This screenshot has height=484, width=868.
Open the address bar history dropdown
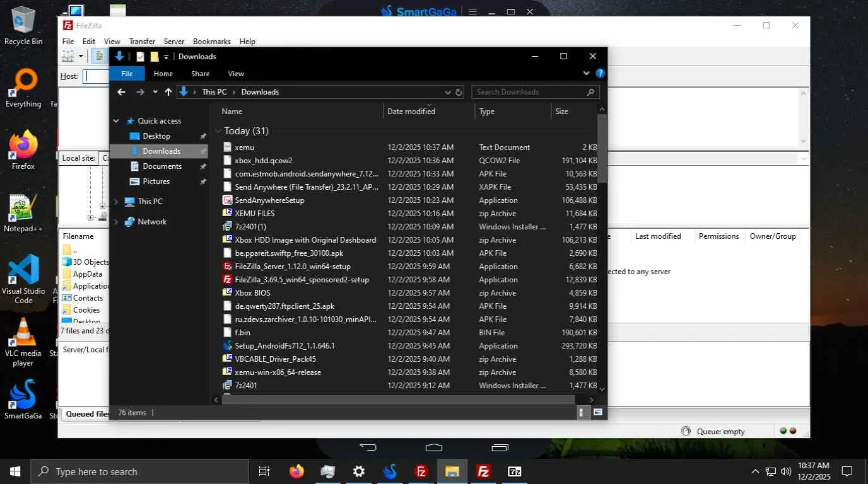(447, 92)
